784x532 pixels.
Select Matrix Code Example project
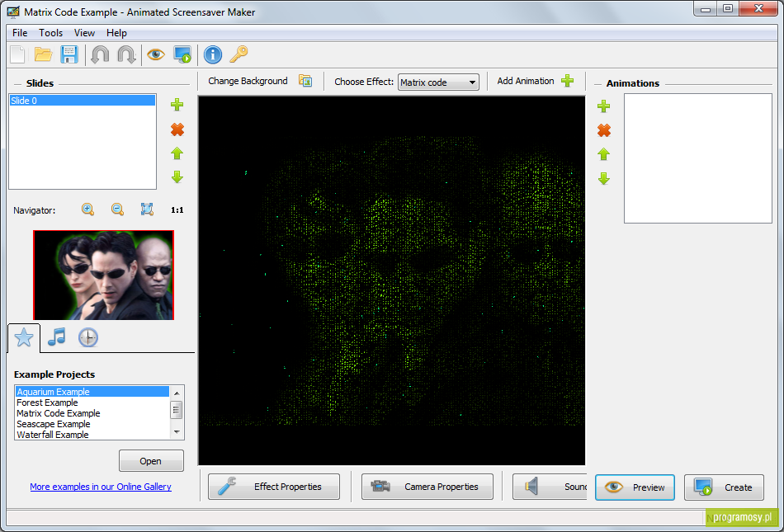(92, 413)
